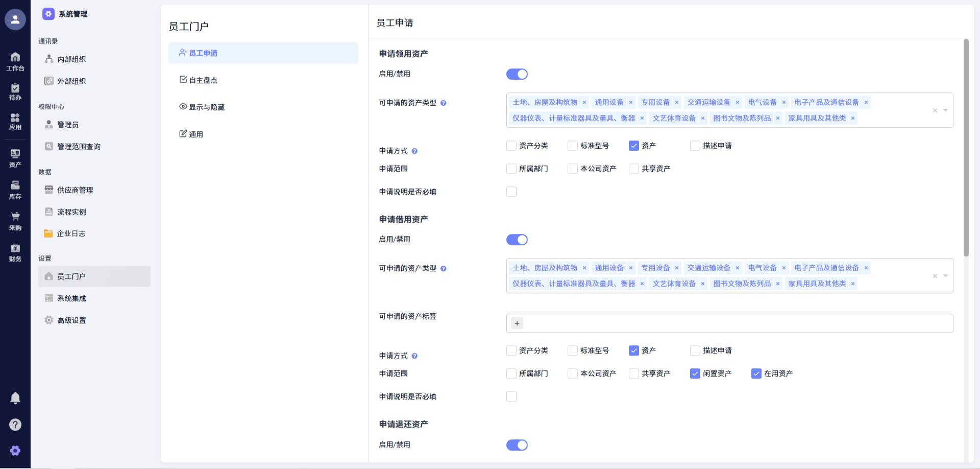980x469 pixels.
Task: Check 共享资产 in 申请领用 申请范围
Action: click(634, 169)
